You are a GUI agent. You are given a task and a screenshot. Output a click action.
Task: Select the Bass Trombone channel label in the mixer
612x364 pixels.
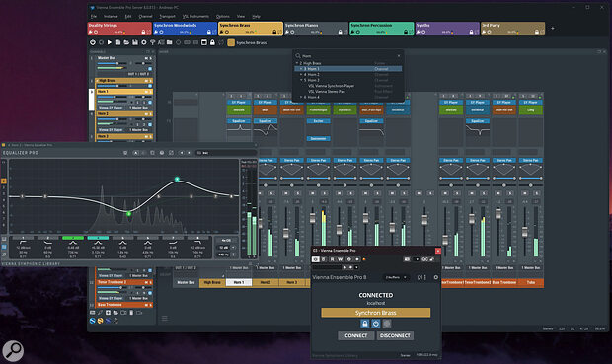[x=504, y=282]
